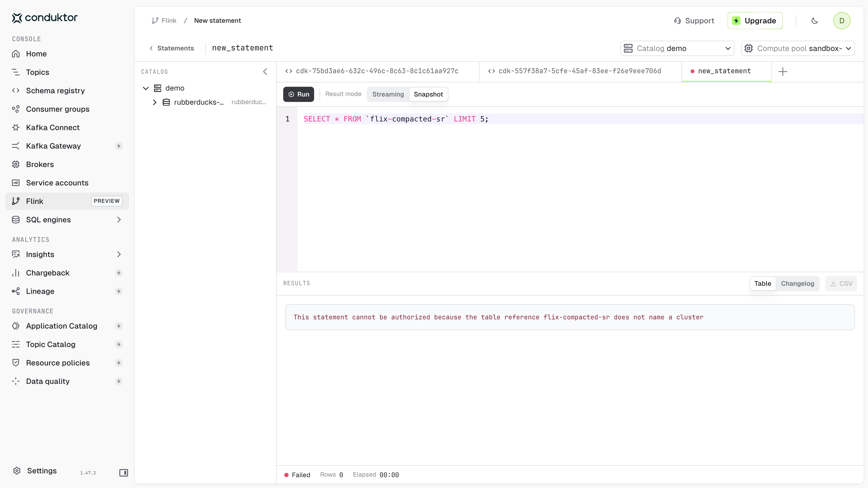
Task: Click the Data quality lightning badge
Action: click(x=119, y=381)
